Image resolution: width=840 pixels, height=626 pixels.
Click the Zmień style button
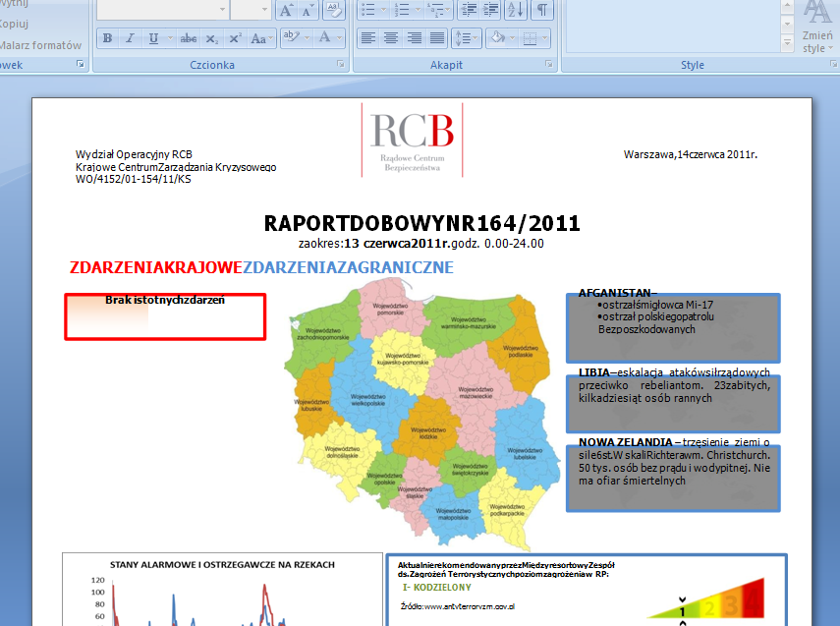click(x=817, y=27)
